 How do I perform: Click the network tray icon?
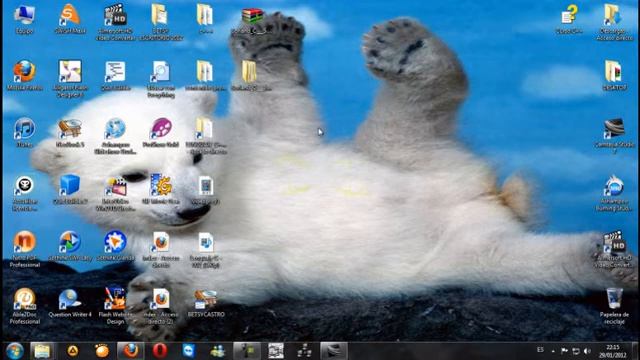(x=576, y=351)
